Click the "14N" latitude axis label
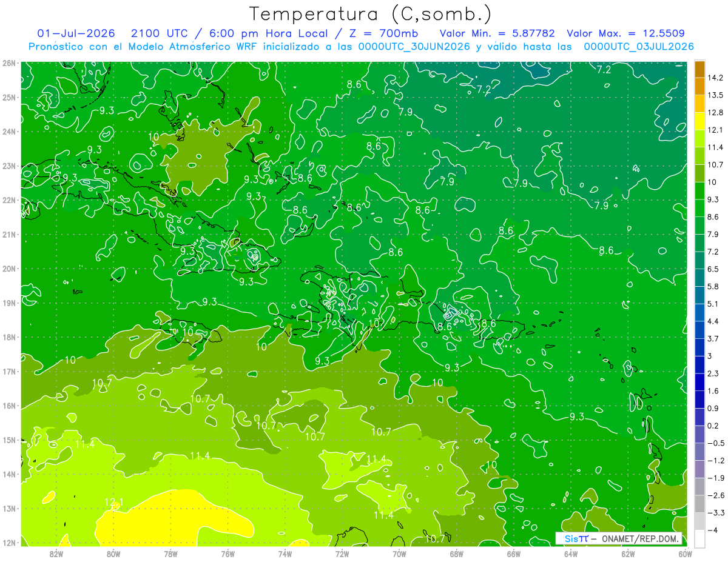The image size is (728, 562). (9, 474)
